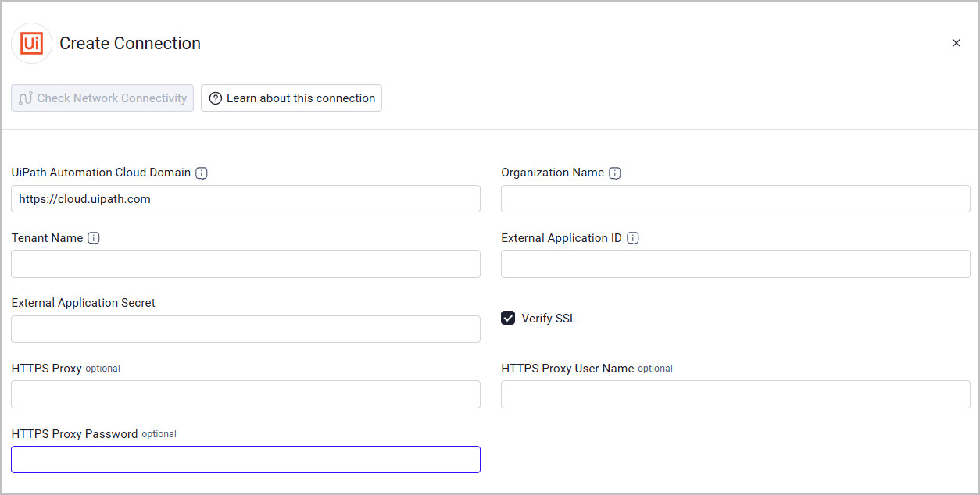Click the HTTPS Proxy User Name label

567,369
